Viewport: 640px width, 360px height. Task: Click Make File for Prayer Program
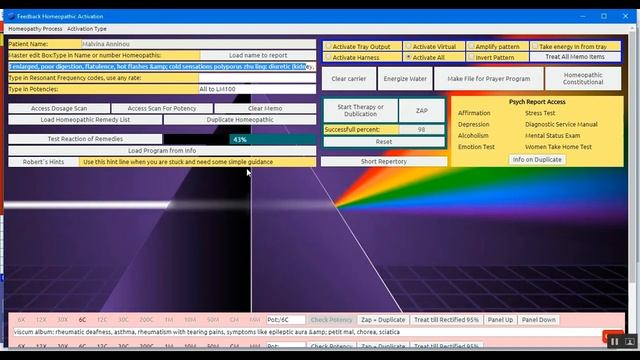489,78
